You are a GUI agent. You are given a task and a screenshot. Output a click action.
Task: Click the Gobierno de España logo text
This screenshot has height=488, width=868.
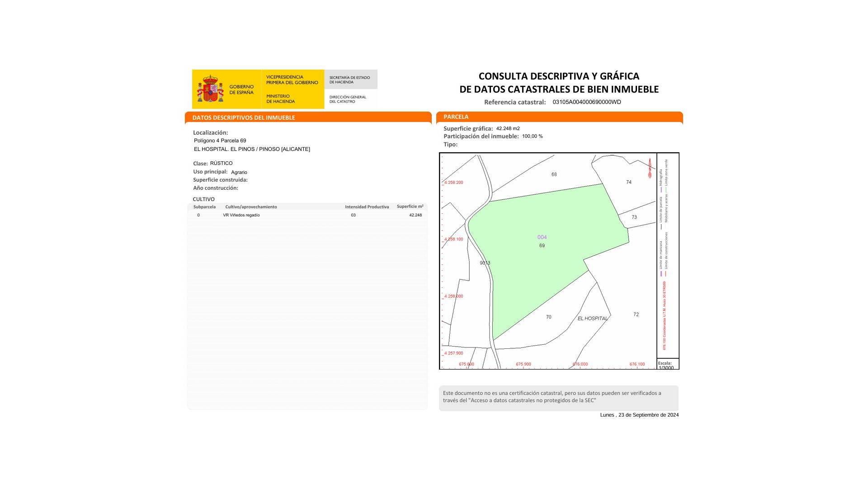(x=241, y=89)
